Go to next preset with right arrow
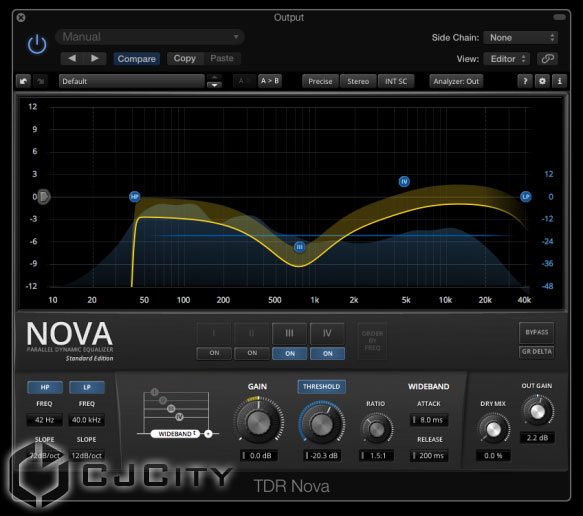 [95, 58]
